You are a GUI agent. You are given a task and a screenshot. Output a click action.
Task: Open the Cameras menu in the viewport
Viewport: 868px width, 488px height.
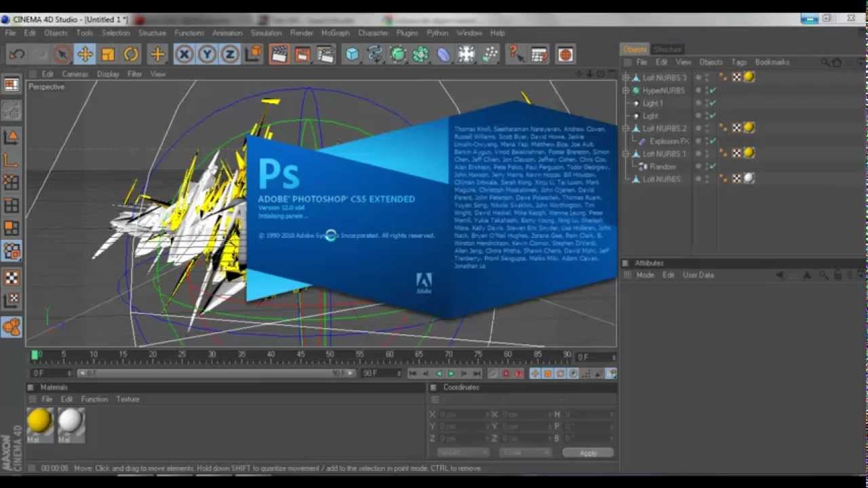click(x=75, y=74)
